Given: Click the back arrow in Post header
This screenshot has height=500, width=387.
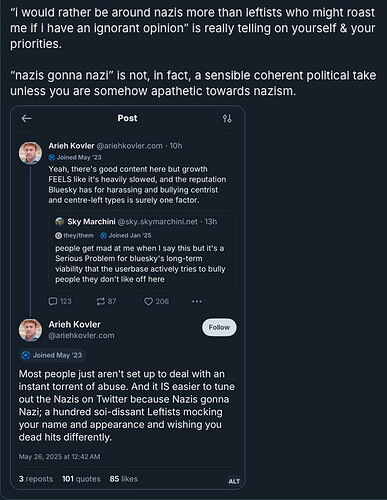Looking at the screenshot, I should pyautogui.click(x=26, y=118).
